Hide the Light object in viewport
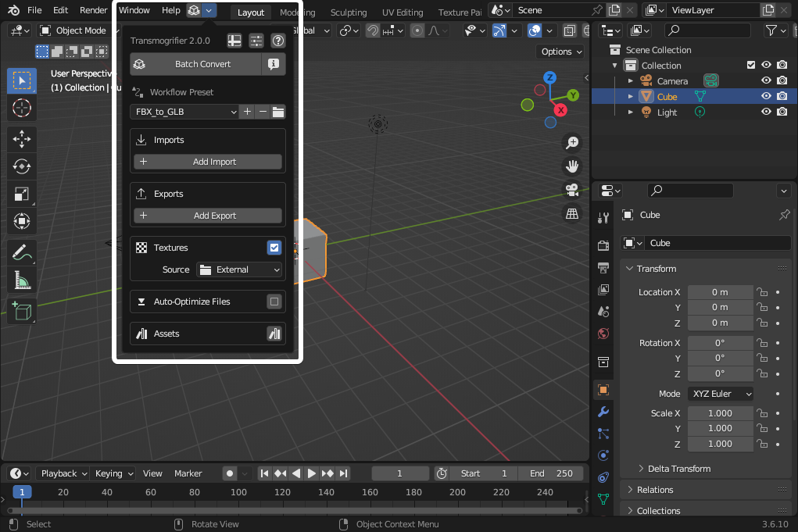The image size is (798, 532). (x=766, y=112)
